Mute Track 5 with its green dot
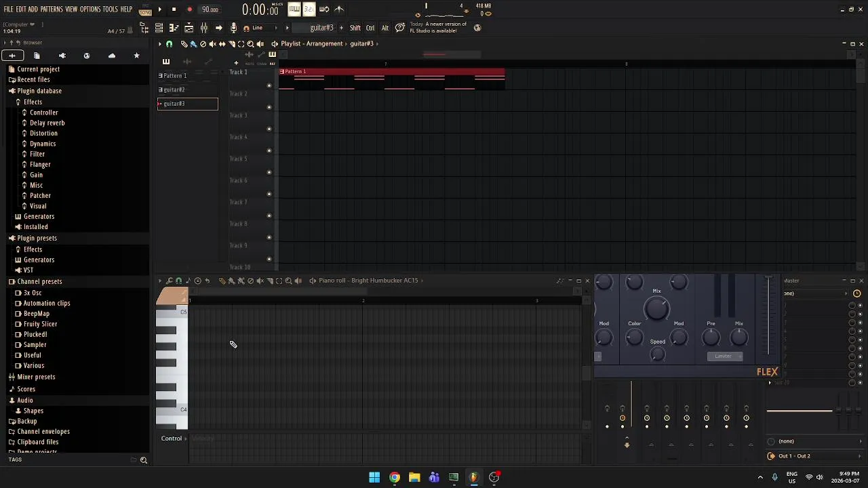868x488 pixels. pos(269,172)
